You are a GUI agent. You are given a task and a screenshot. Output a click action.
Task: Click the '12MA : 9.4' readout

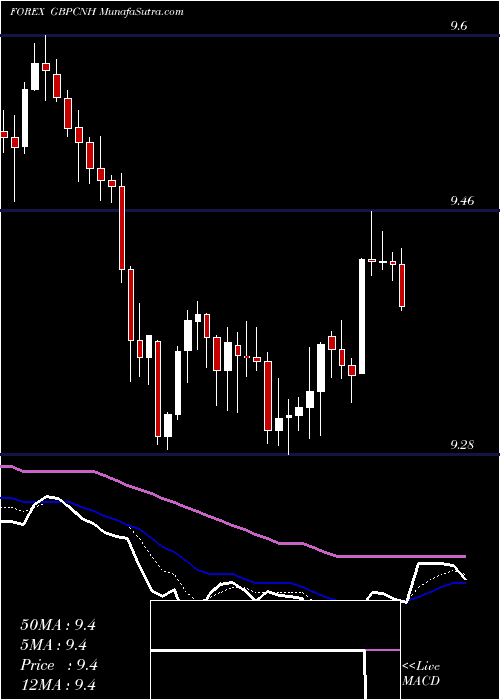click(58, 685)
